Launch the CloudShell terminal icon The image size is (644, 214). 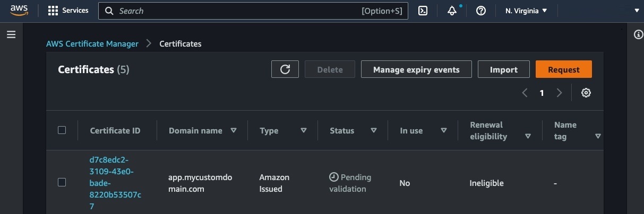click(423, 11)
